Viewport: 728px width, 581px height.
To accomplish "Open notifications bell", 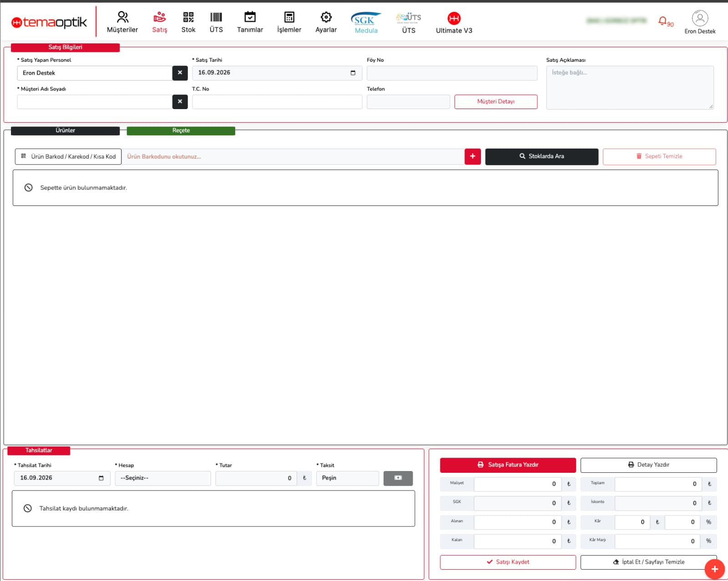I will click(665, 21).
